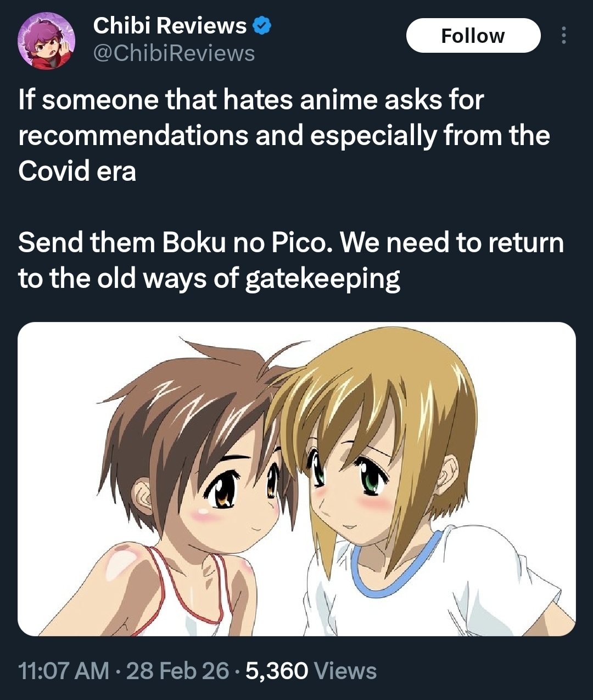Follow the Chibi Reviews account
This screenshot has height=700, width=593.
pyautogui.click(x=473, y=36)
